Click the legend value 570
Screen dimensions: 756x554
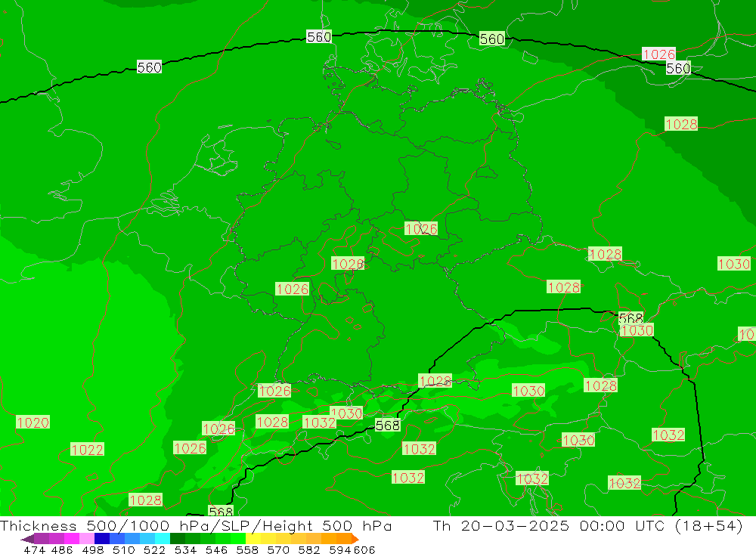point(278,549)
